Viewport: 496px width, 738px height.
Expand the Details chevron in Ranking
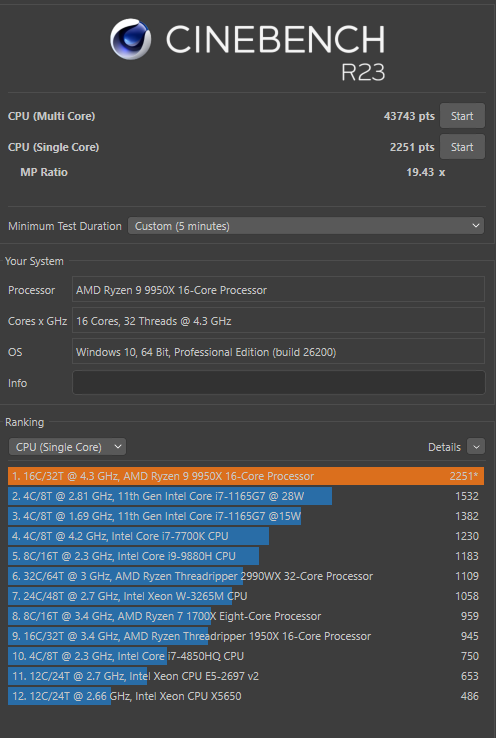click(x=476, y=447)
